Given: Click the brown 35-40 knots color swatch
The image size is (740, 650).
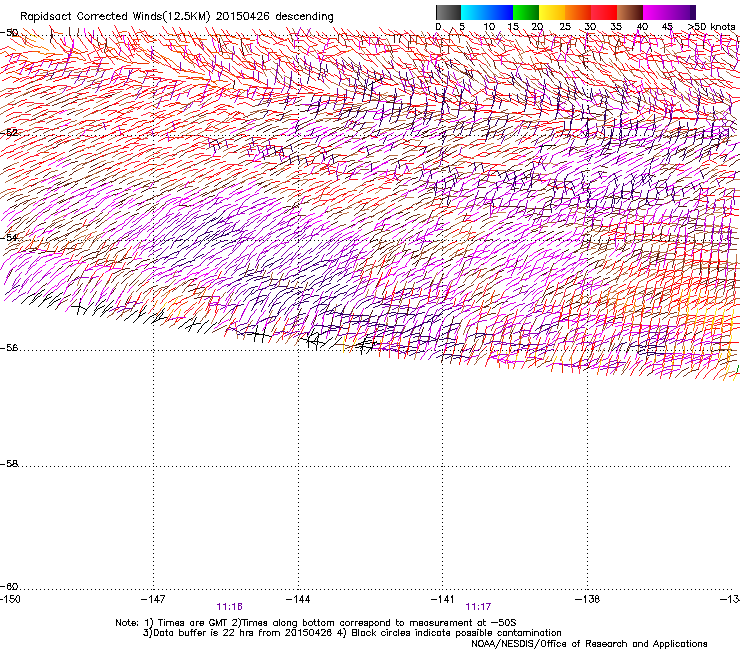Looking at the screenshot, I should pos(630,12).
